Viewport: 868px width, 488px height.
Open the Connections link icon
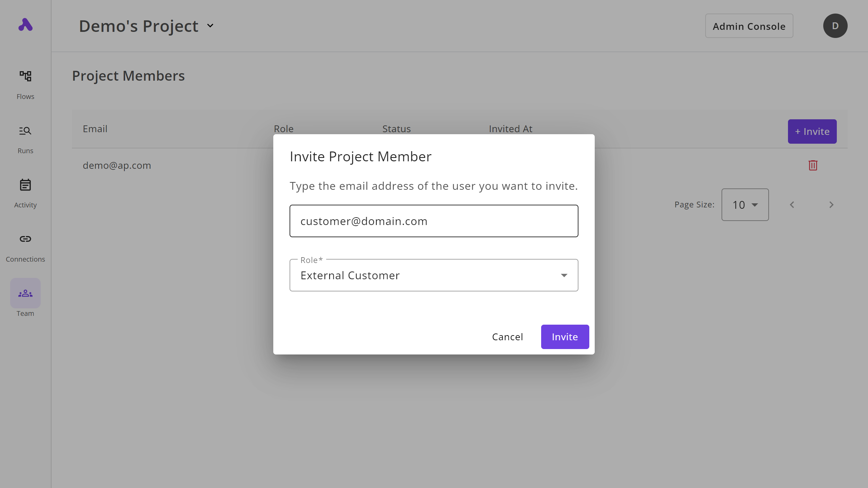25,239
